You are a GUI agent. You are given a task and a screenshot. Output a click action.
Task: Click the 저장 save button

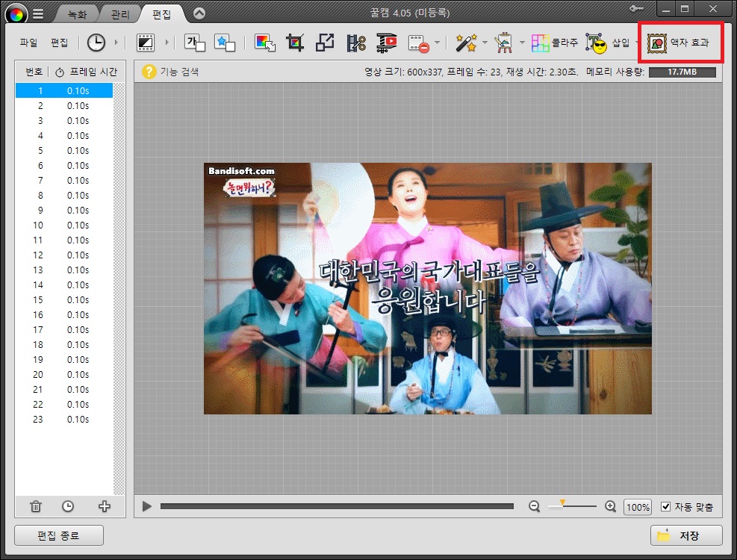[x=686, y=535]
